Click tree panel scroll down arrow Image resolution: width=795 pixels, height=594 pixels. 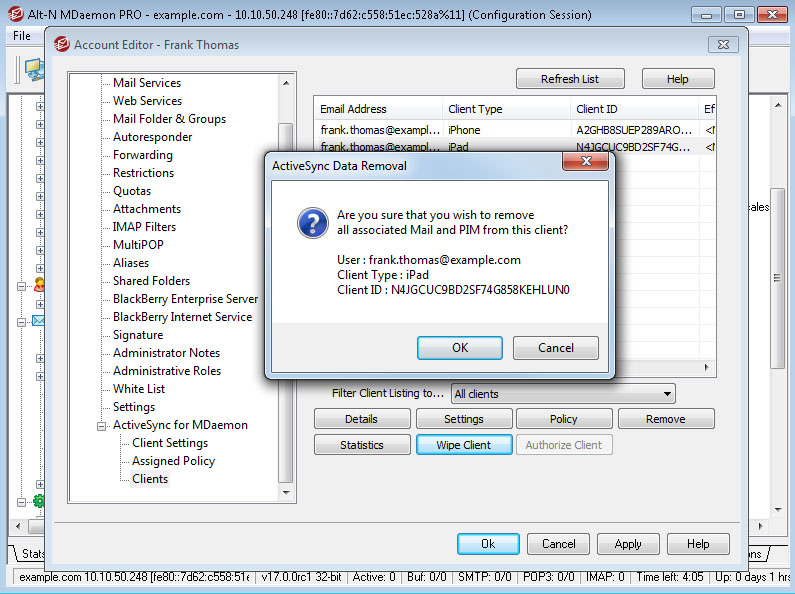(x=286, y=492)
